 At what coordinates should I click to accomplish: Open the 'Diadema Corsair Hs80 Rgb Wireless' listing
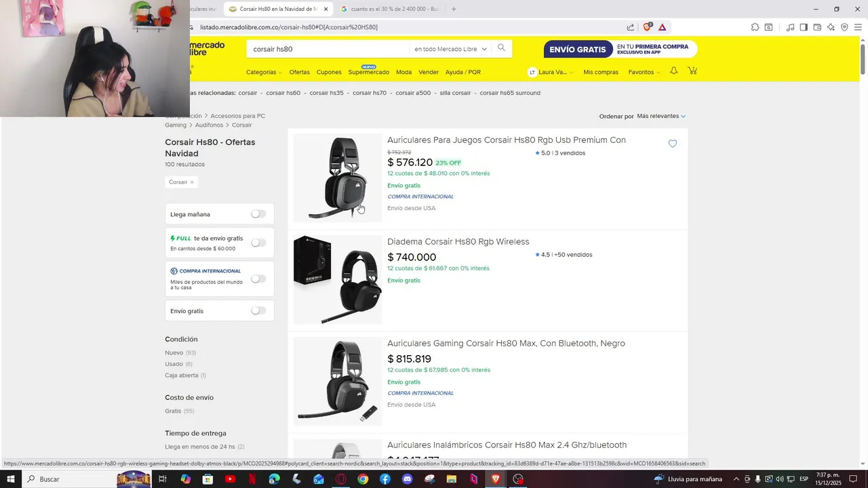[x=458, y=241]
